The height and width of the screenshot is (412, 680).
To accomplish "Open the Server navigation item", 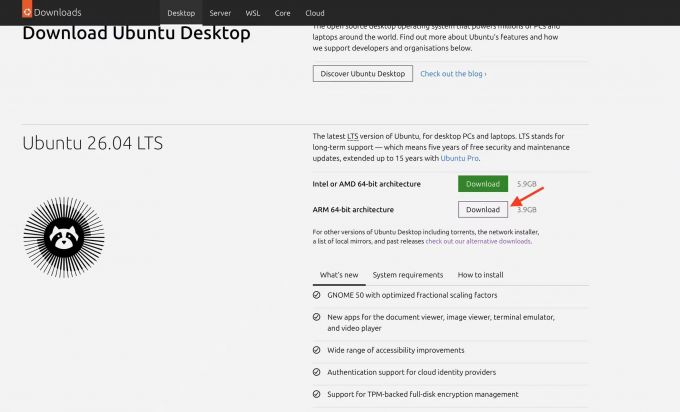I will pyautogui.click(x=220, y=13).
